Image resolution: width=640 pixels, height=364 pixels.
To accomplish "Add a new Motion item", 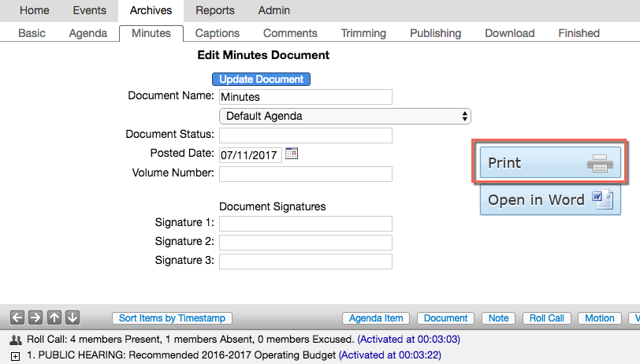I will (x=600, y=318).
